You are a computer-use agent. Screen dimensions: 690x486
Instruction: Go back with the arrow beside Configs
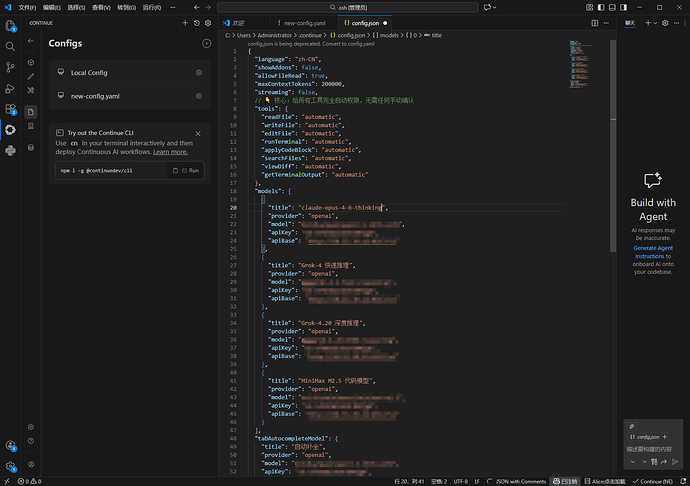pyautogui.click(x=31, y=41)
